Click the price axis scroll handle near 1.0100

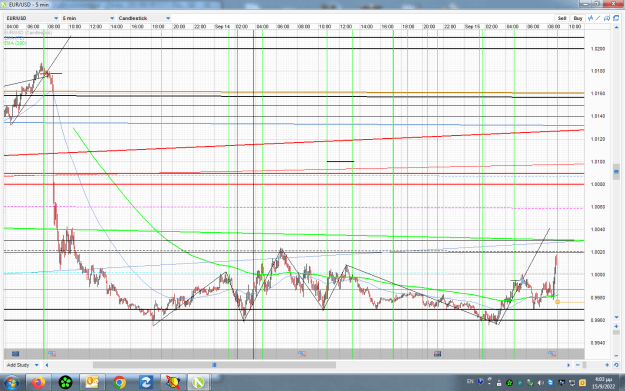(616, 172)
